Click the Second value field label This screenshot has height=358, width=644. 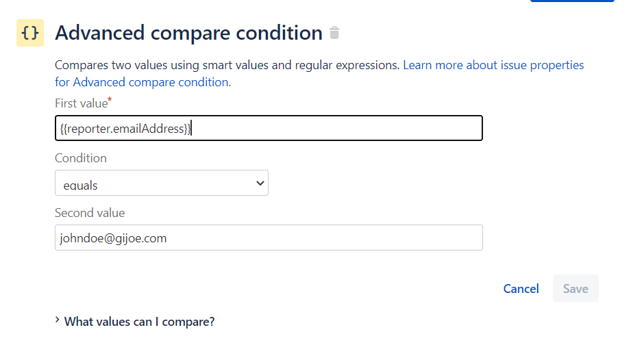[x=90, y=213]
